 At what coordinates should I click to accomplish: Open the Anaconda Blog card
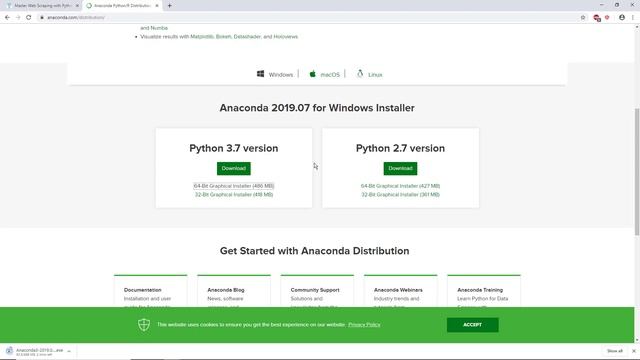point(234,291)
